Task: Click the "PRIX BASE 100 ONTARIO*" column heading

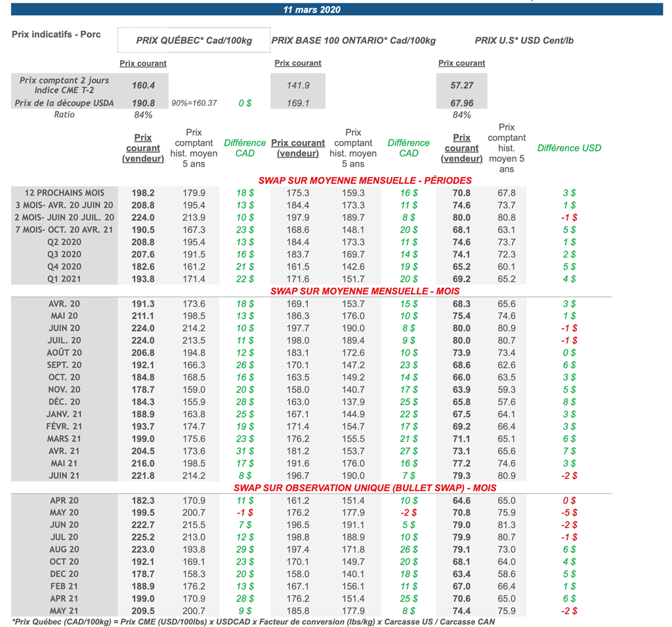Action: (x=353, y=41)
